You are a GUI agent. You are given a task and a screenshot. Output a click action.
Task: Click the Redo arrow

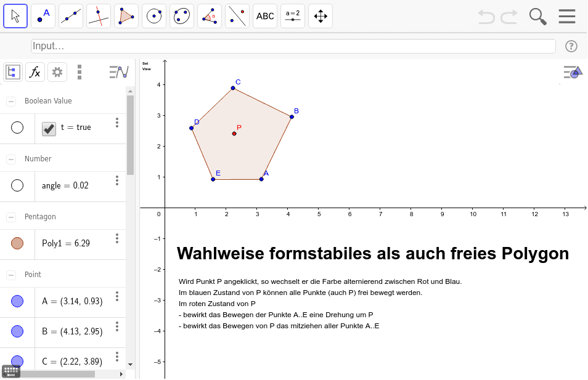point(509,17)
